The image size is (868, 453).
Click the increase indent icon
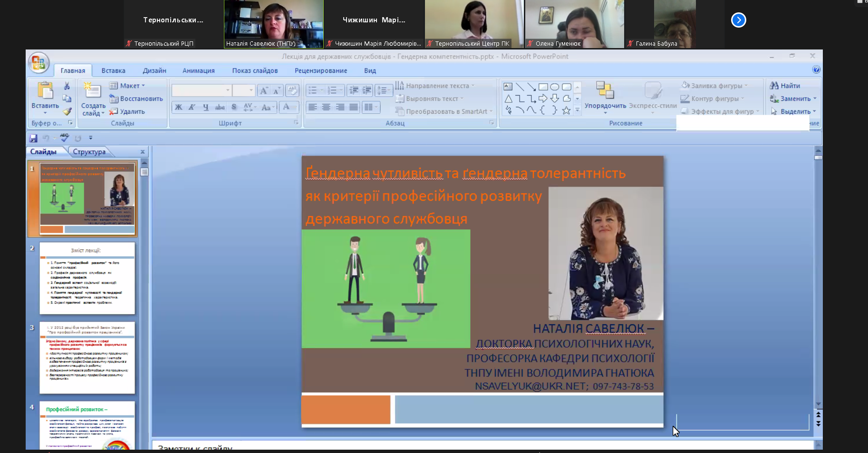coord(367,90)
